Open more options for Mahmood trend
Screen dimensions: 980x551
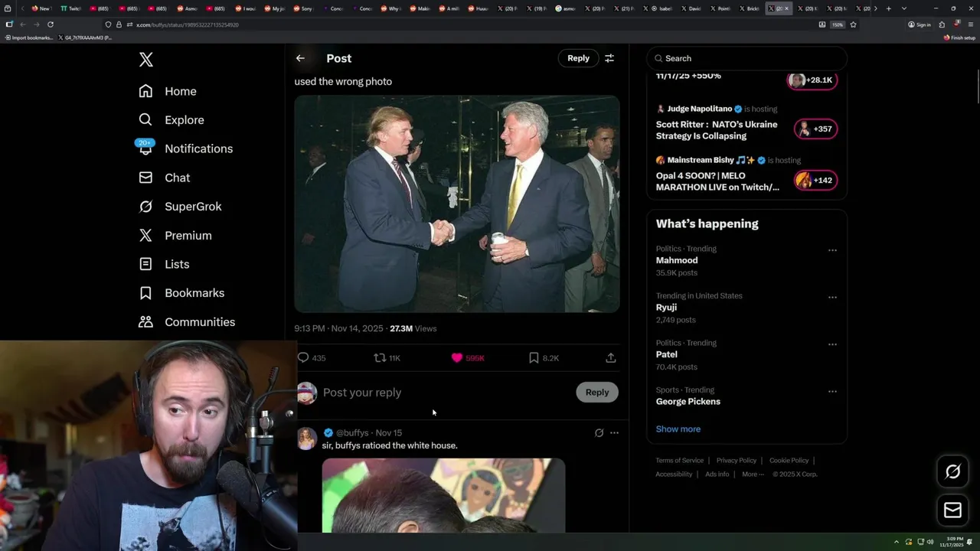tap(832, 250)
